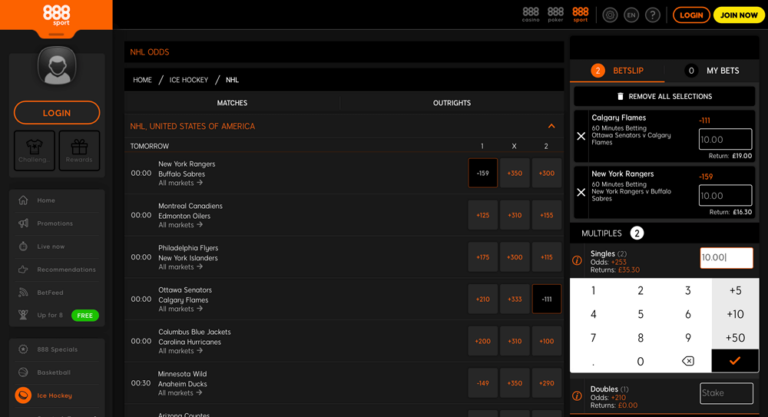Open 888 Specials in the sidebar
Image resolution: width=768 pixels, height=417 pixels.
click(57, 349)
